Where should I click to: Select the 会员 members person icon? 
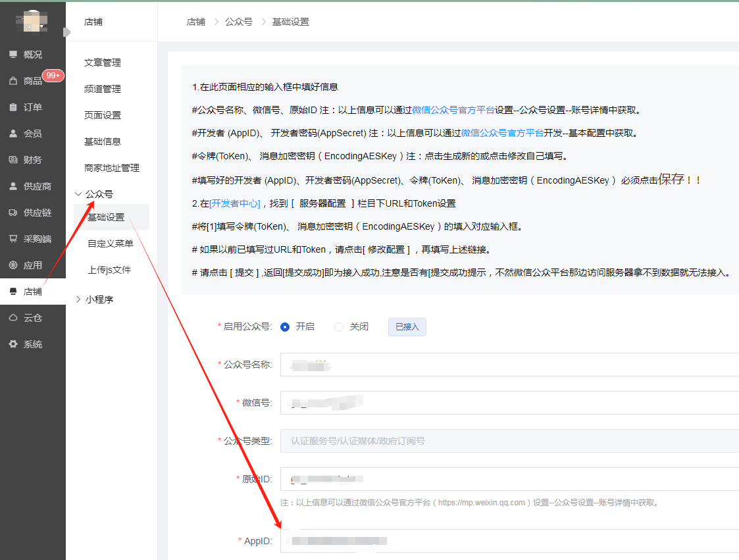click(13, 134)
